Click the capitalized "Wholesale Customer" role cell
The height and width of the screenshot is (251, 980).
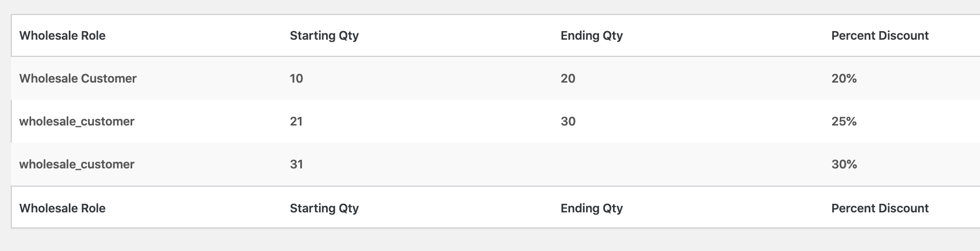(78, 79)
